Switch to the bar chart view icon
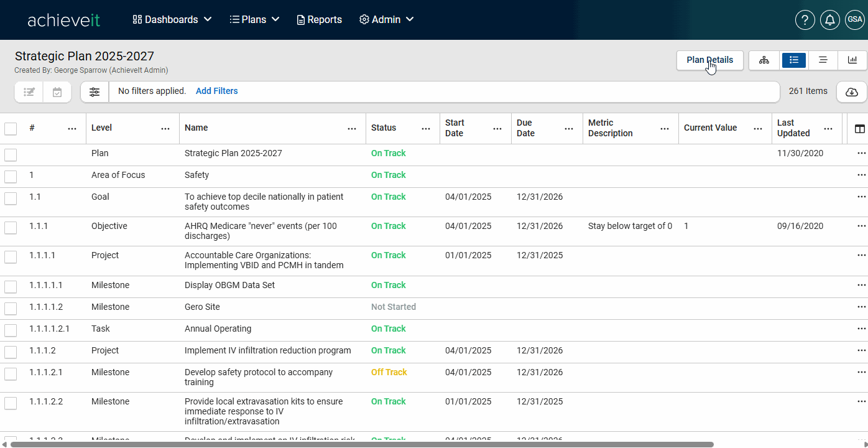The height and width of the screenshot is (448, 868). coord(852,60)
